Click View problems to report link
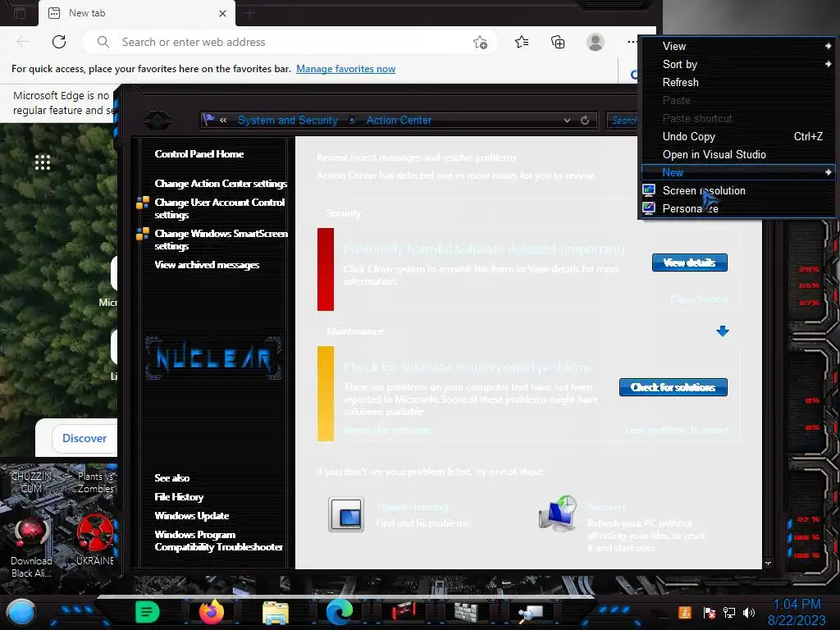The image size is (840, 630). 676,430
